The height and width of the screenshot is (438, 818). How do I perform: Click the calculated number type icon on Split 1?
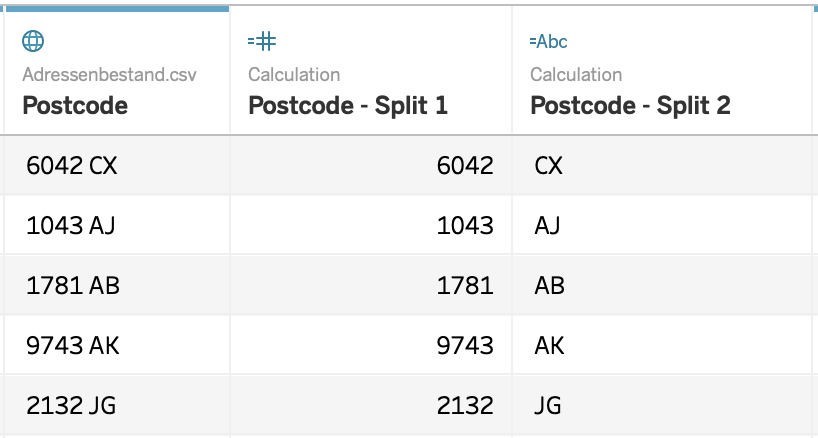pyautogui.click(x=261, y=41)
